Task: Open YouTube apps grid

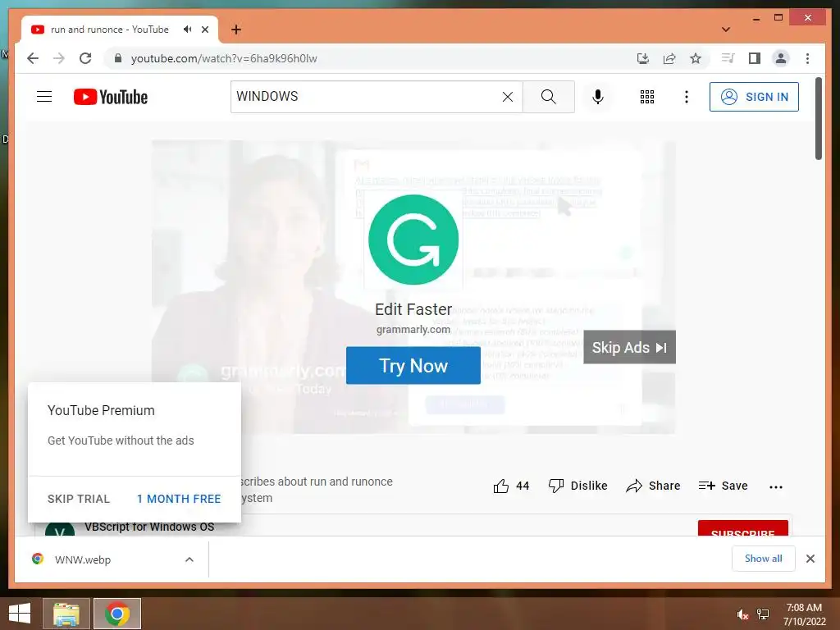Action: [x=647, y=97]
